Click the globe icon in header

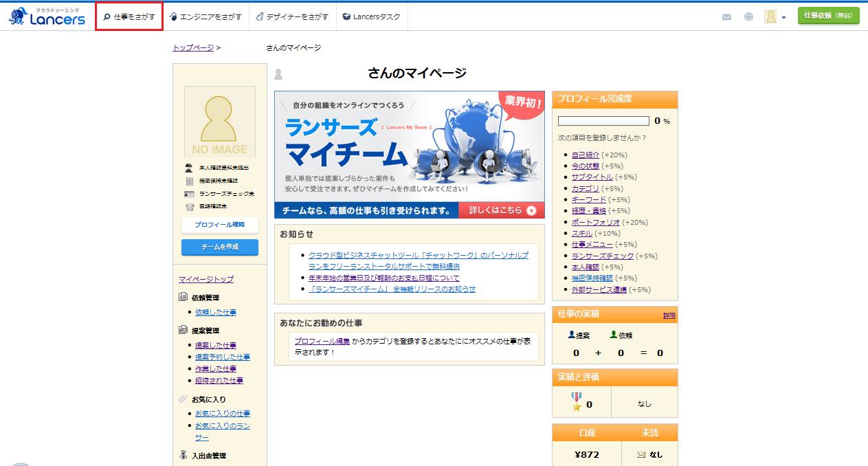pyautogui.click(x=748, y=17)
